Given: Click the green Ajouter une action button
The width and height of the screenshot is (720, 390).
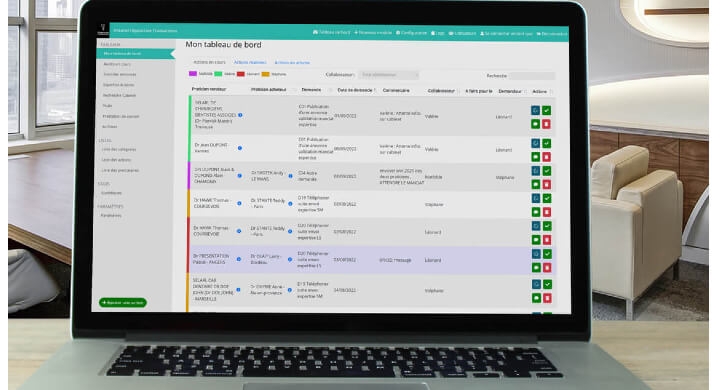Looking at the screenshot, I should click(123, 303).
